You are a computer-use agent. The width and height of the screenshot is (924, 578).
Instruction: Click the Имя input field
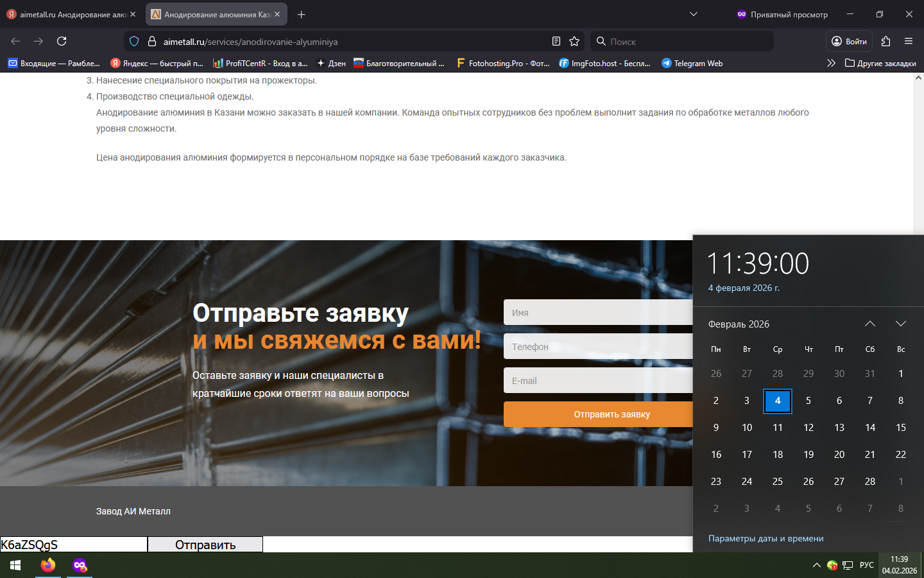(598, 313)
